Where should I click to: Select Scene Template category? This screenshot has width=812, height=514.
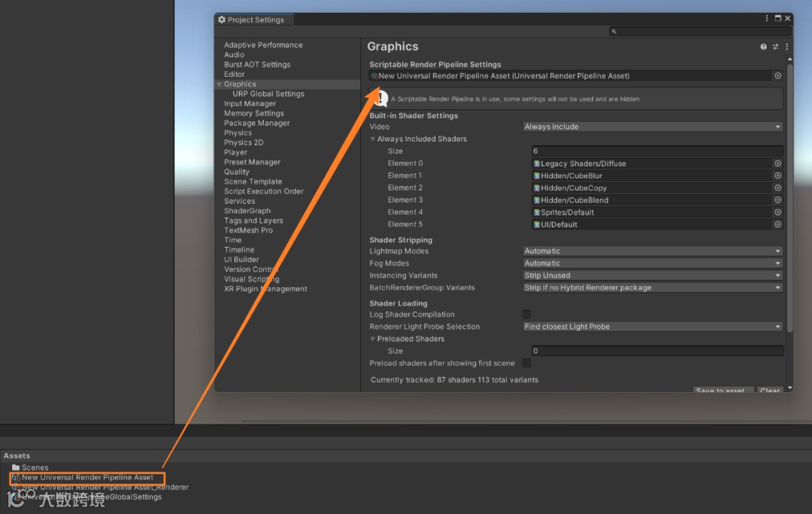tap(253, 182)
